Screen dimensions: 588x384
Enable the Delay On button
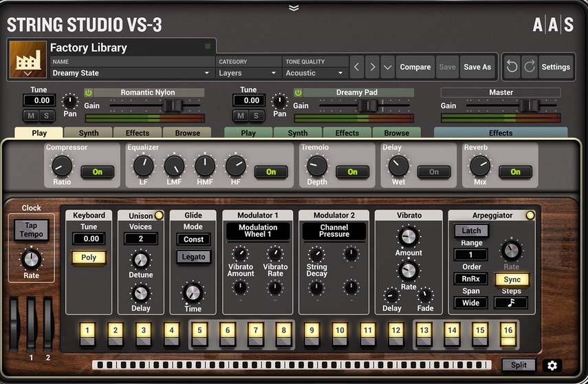point(434,172)
